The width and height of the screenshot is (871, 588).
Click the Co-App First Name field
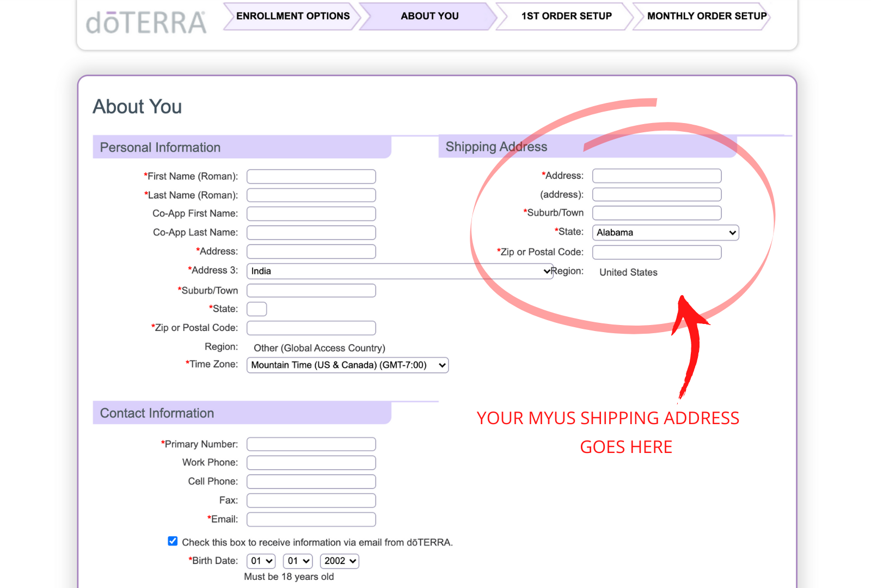311,213
